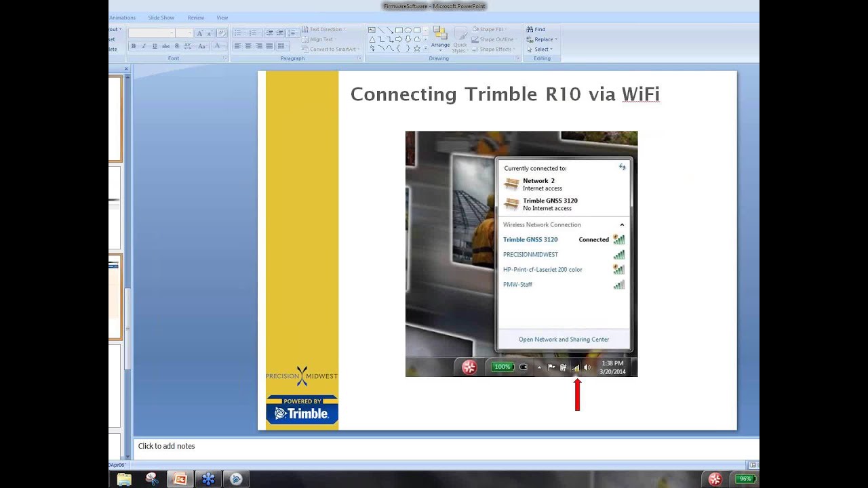Open Quick Styles gallery
This screenshot has width=868, height=488.
460,39
